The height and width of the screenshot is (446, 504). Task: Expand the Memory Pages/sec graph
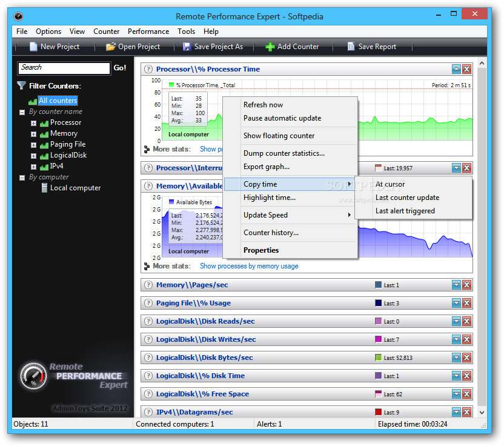(x=456, y=285)
